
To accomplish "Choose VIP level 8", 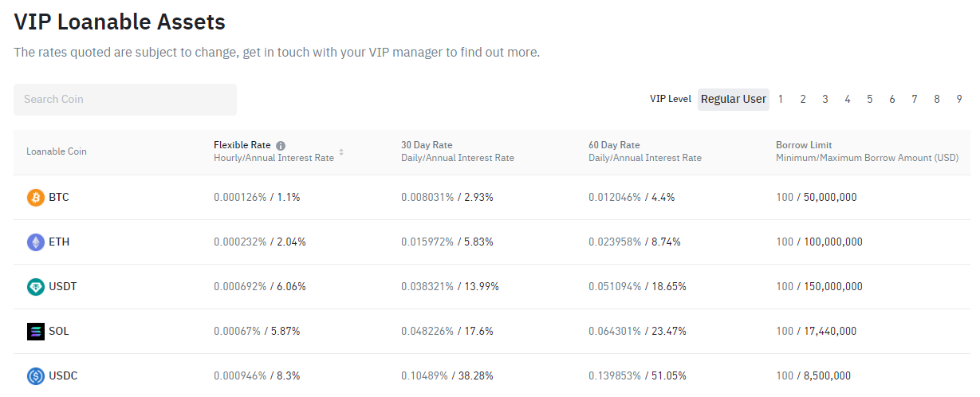I will pyautogui.click(x=937, y=100).
